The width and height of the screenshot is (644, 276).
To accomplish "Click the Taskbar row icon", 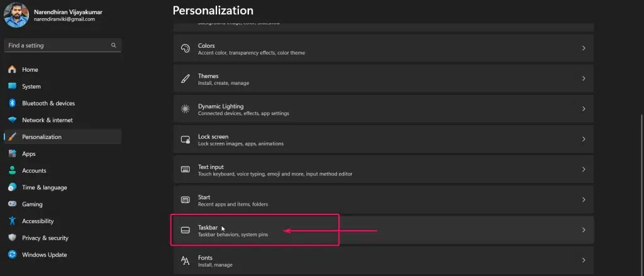I will (x=186, y=230).
